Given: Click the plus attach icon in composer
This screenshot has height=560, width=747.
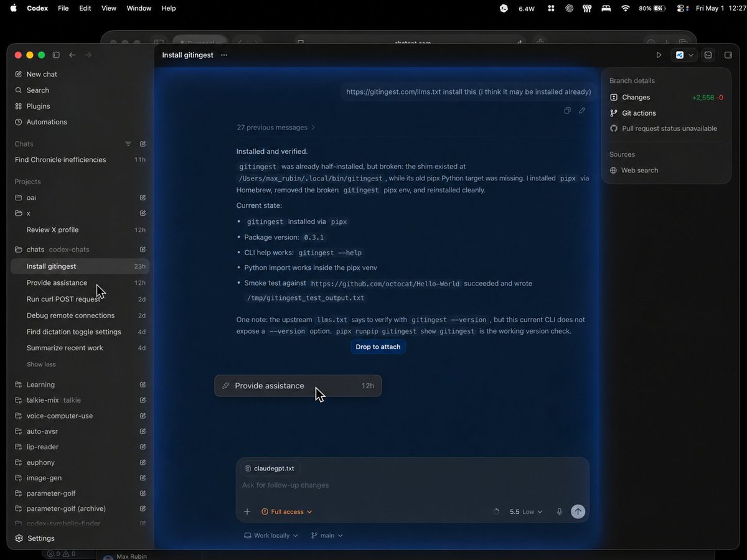Looking at the screenshot, I should (x=247, y=511).
